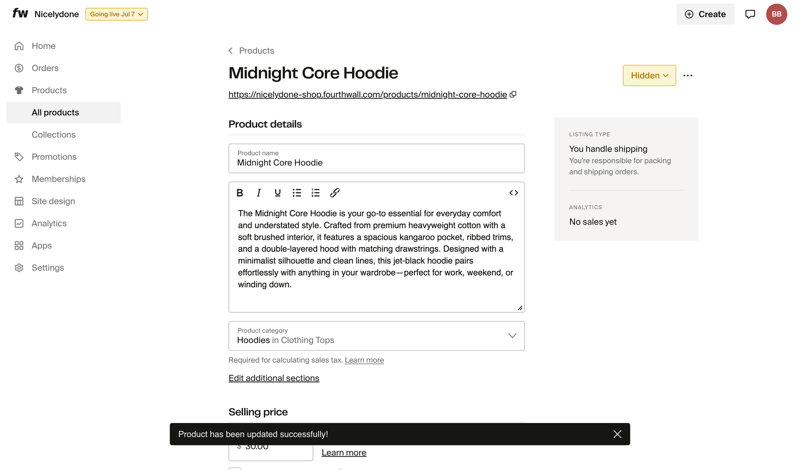Dismiss the product updated notification

coord(617,434)
